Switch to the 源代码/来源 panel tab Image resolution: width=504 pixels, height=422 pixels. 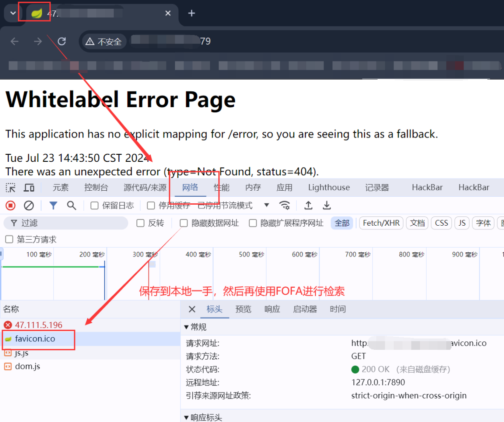145,187
